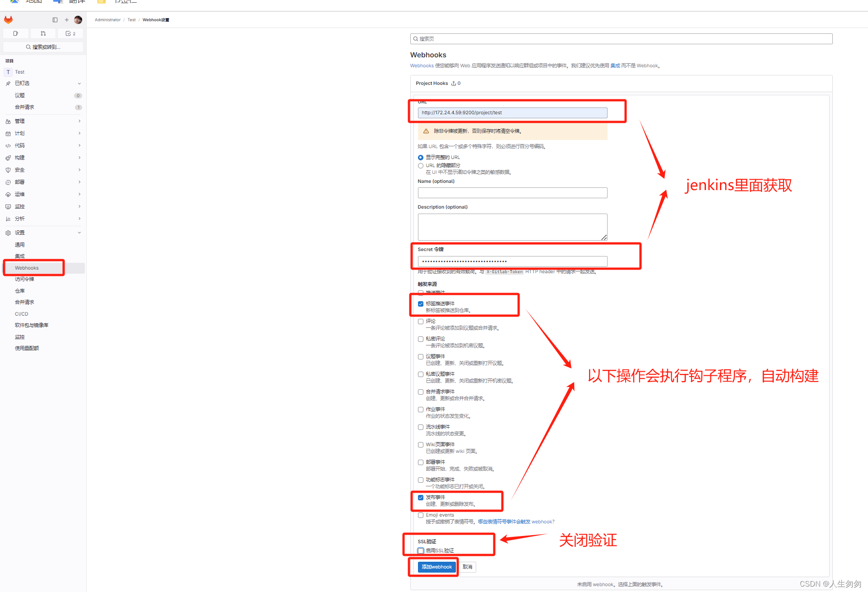Click the 分析 chart icon
This screenshot has height=592, width=868.
click(x=8, y=219)
